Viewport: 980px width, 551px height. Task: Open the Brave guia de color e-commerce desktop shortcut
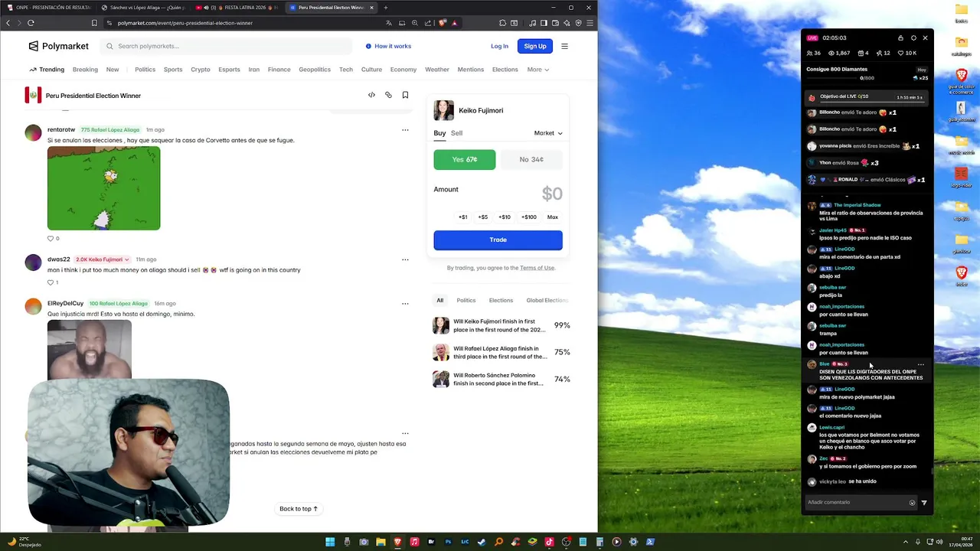tap(961, 81)
